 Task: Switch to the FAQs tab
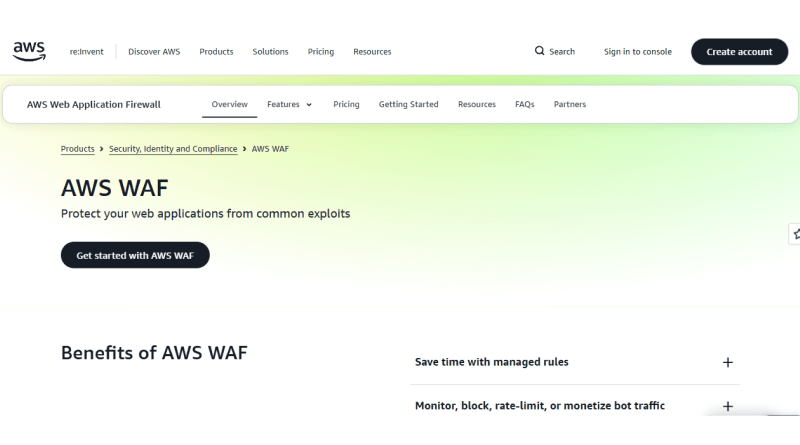point(524,104)
